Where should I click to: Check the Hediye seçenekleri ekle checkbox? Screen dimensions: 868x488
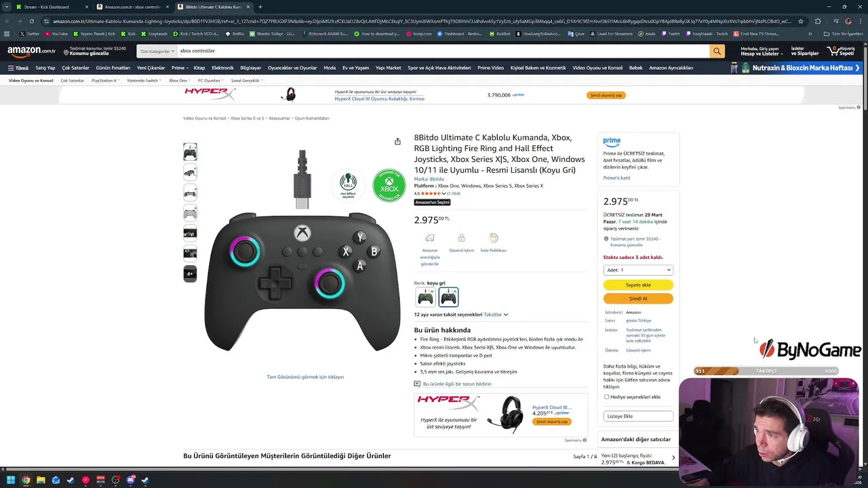tap(606, 397)
